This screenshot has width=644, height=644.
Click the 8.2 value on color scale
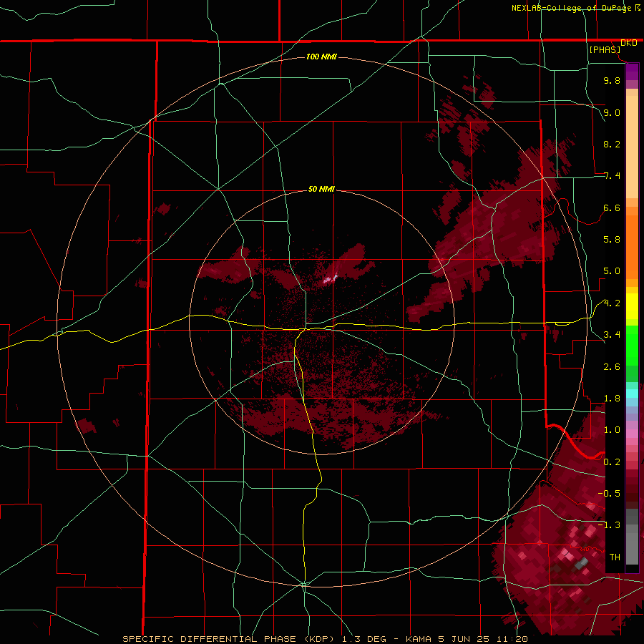click(612, 144)
